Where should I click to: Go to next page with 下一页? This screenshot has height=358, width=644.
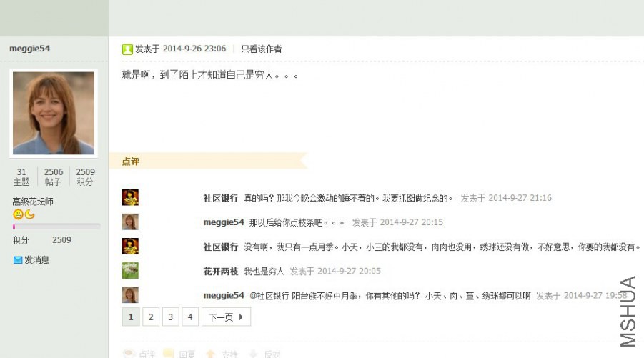tap(227, 317)
